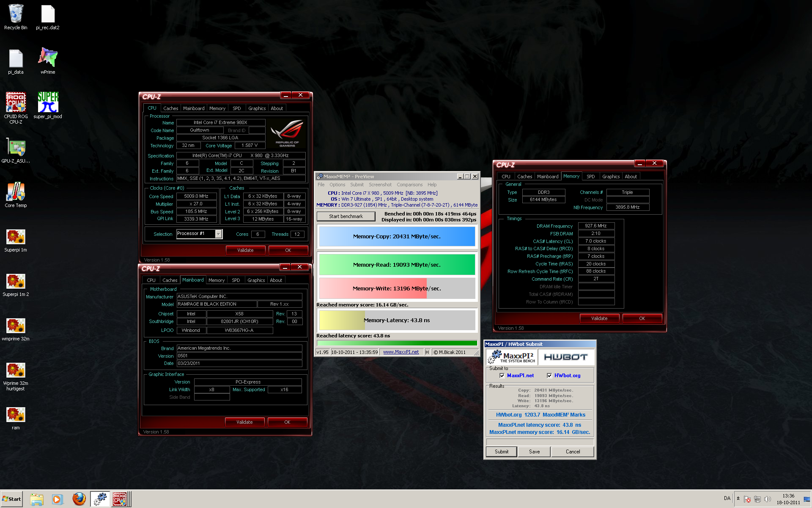This screenshot has width=812, height=508.
Task: Toggle the HWbot.org submit checkbox
Action: click(549, 375)
